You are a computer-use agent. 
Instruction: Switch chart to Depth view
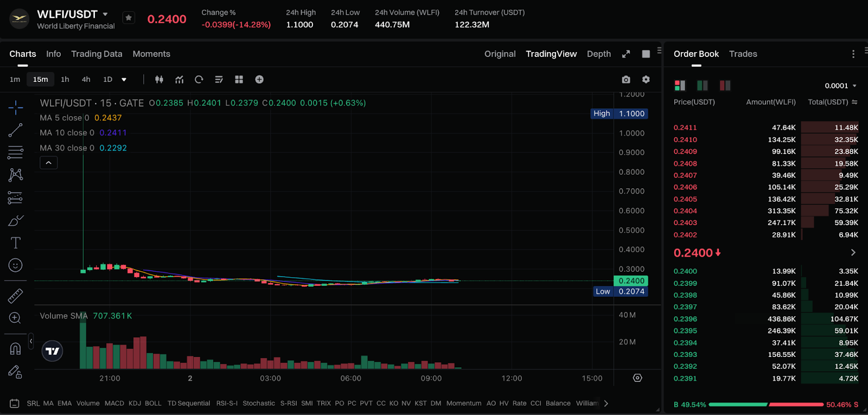coord(599,54)
